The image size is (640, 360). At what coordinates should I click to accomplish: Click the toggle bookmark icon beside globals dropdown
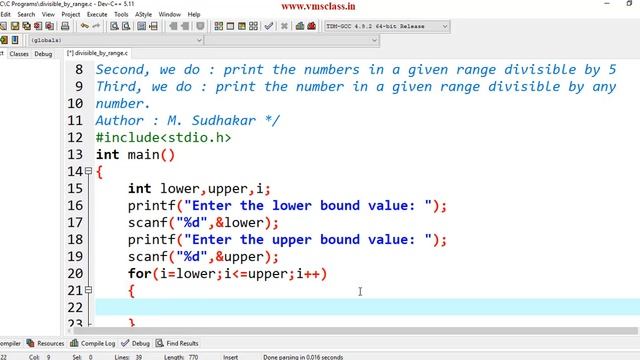pyautogui.click(x=15, y=40)
